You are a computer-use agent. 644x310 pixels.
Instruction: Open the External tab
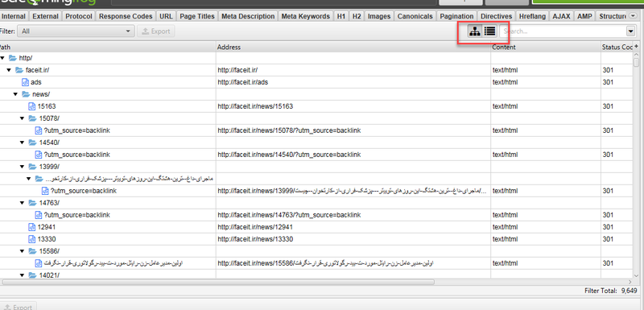(x=45, y=16)
